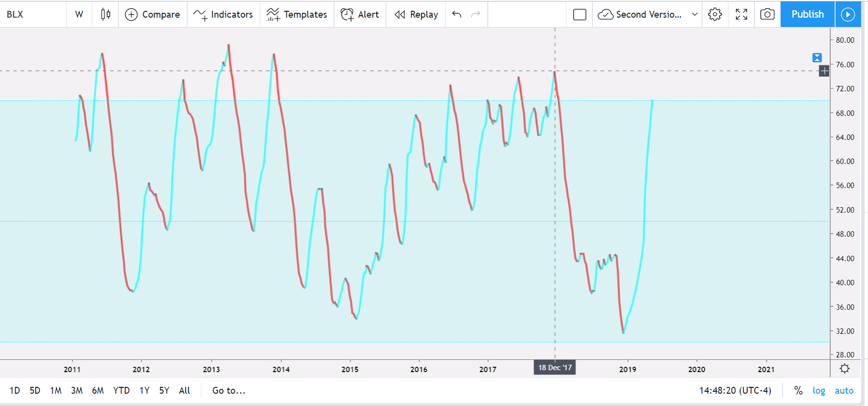Select the chart layout square icon

click(x=580, y=14)
